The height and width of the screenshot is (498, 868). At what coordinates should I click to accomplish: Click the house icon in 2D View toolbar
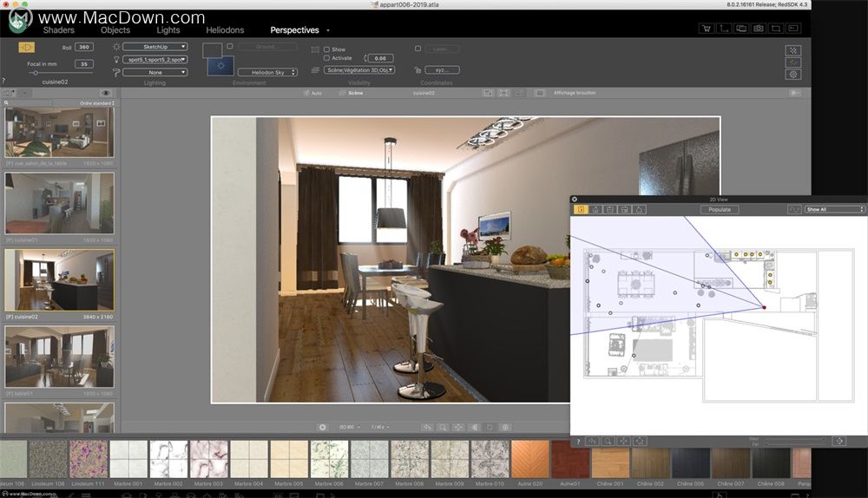(595, 209)
